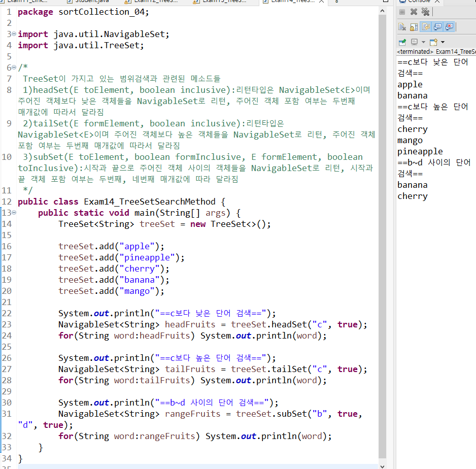Remove the launch with the single gray X
Screen dimensions: 476x469
414,12
